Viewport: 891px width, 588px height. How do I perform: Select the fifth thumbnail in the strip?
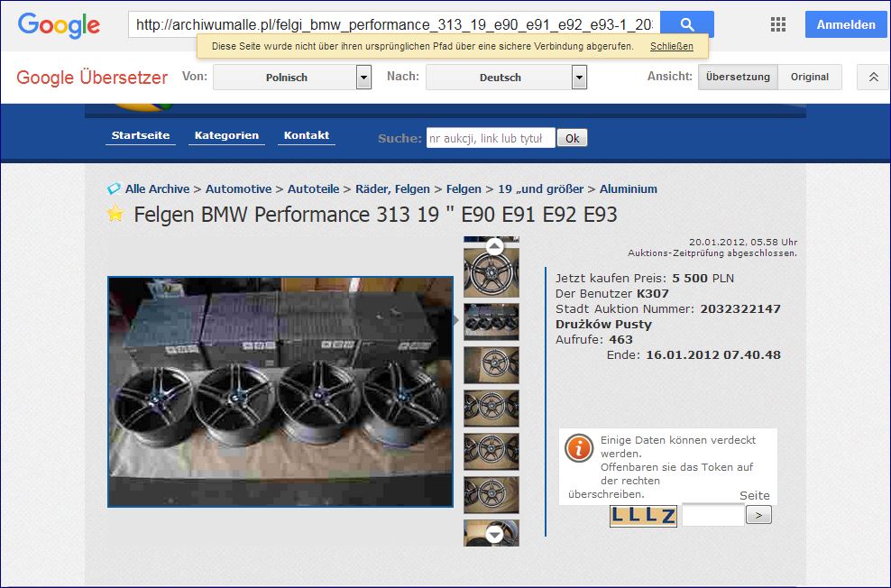coord(491,451)
